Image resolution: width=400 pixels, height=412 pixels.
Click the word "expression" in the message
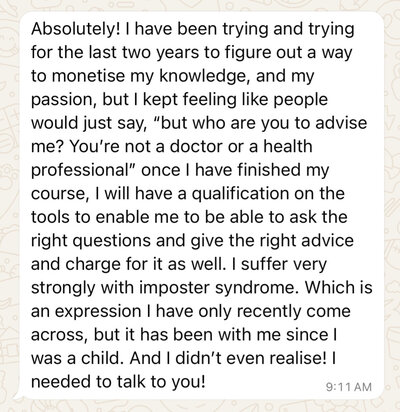[98, 312]
